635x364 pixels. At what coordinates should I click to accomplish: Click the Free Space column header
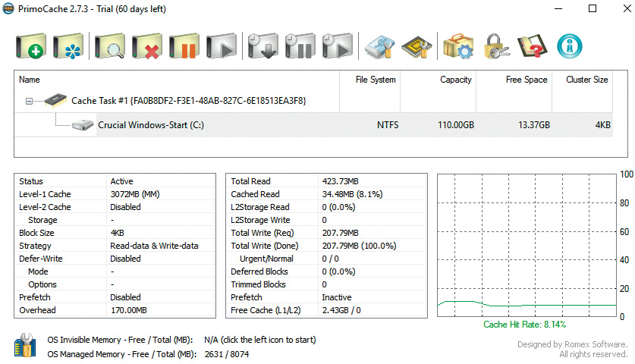click(527, 80)
